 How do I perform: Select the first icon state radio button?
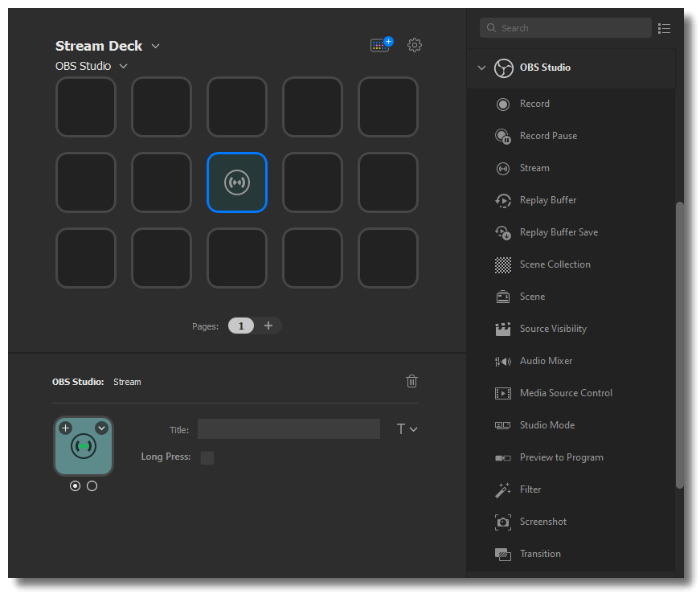(x=75, y=486)
